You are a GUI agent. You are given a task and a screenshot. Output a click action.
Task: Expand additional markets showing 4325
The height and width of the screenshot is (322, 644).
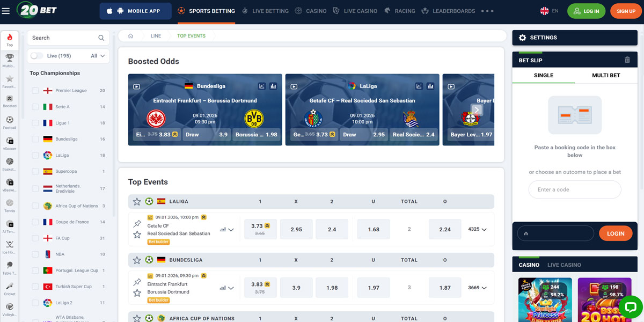coord(477,229)
